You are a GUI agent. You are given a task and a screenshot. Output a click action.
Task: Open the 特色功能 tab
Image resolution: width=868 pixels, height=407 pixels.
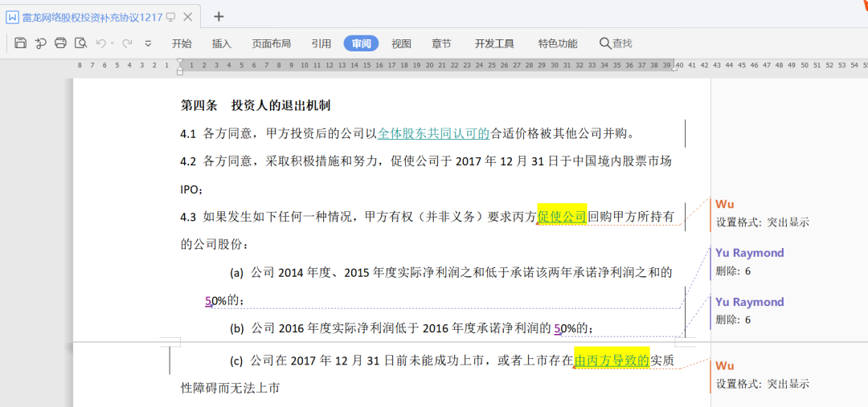click(557, 43)
